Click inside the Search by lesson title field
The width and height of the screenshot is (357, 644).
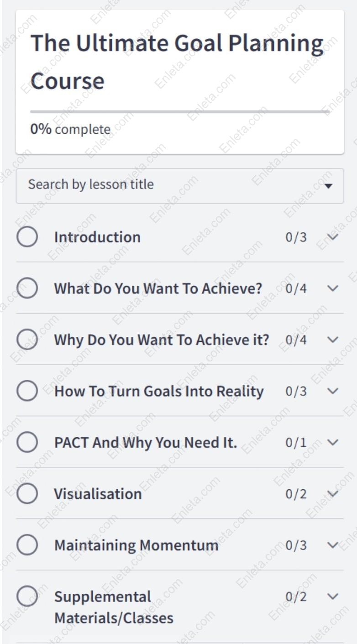point(137,184)
